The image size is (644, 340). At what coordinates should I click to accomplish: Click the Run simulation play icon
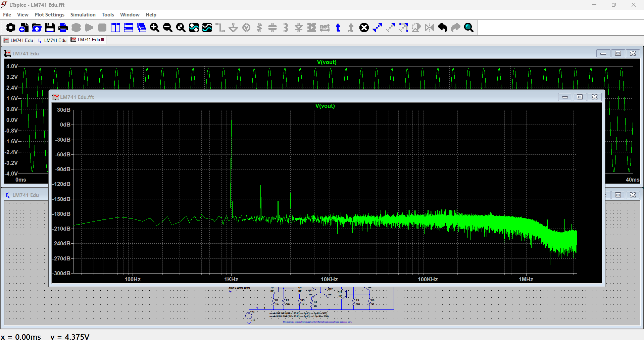click(89, 28)
